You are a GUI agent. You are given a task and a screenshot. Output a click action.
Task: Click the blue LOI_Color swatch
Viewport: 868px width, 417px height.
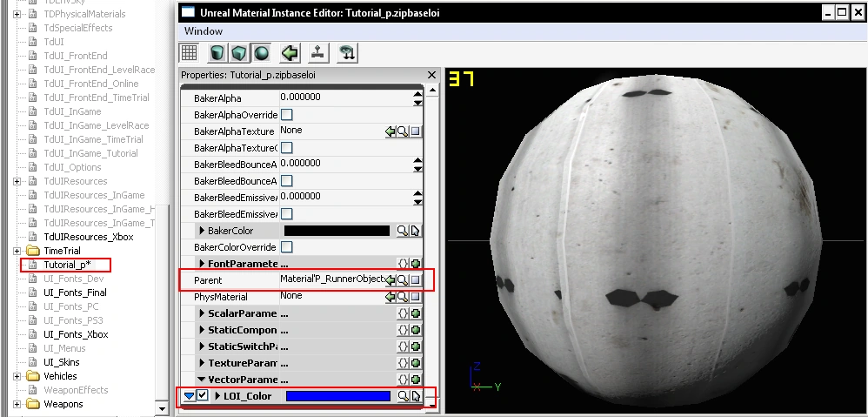[x=337, y=396]
